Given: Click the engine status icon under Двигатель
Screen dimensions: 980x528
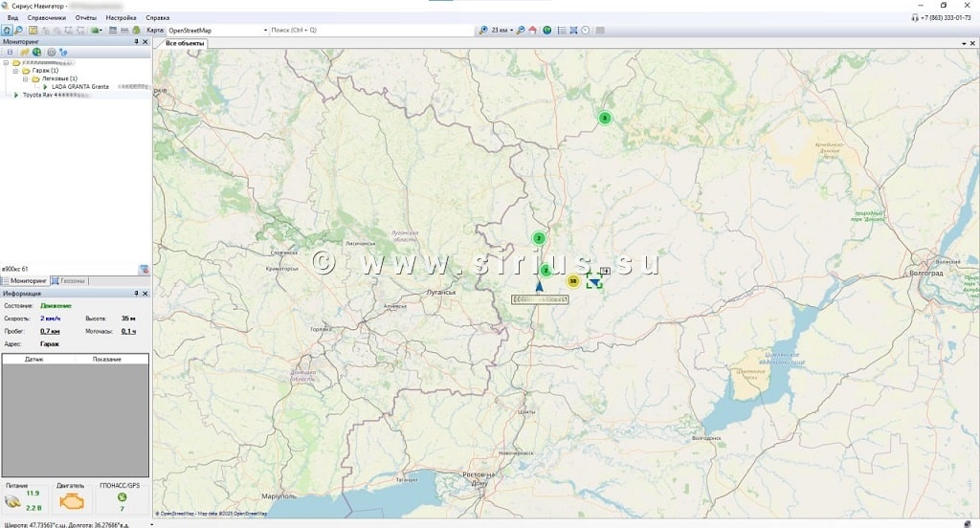Looking at the screenshot, I should point(71,501).
